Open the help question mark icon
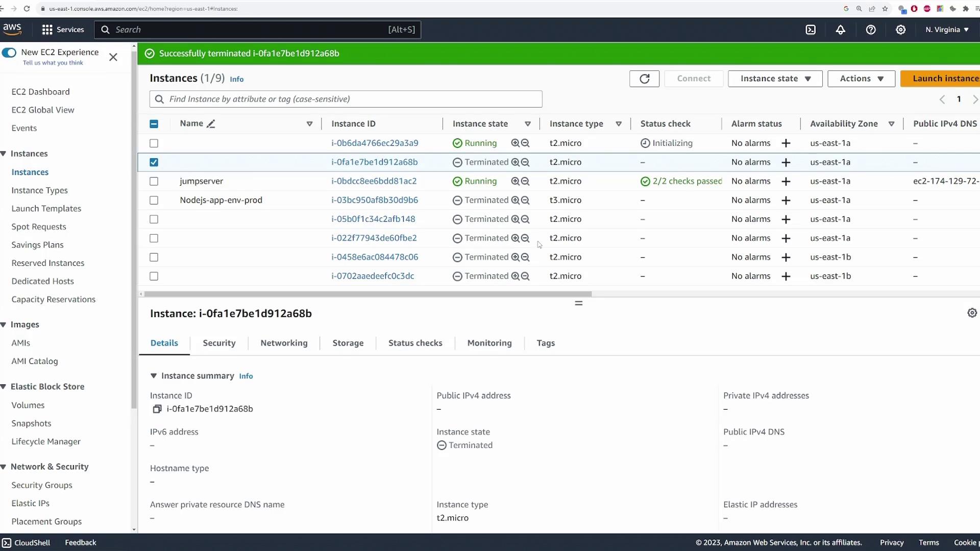 pos(871,30)
